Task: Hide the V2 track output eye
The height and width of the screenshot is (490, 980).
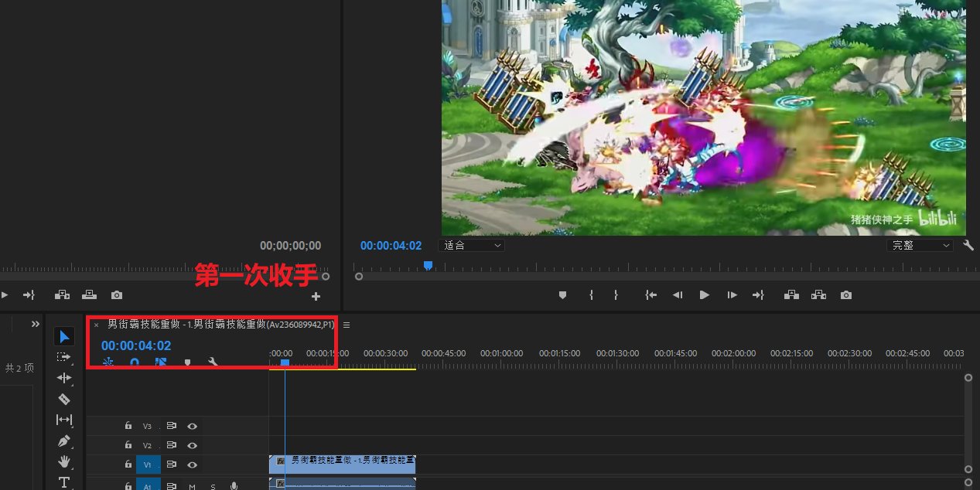Action: tap(193, 445)
